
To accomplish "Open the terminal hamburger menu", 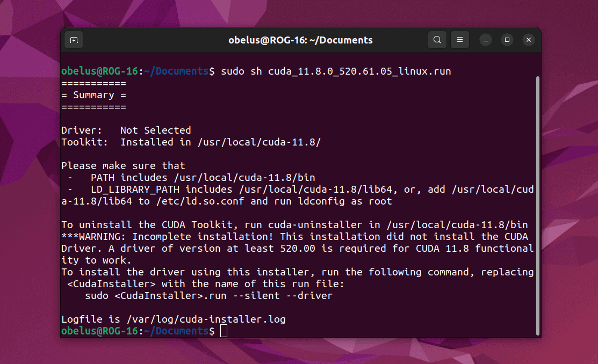I will coord(459,40).
